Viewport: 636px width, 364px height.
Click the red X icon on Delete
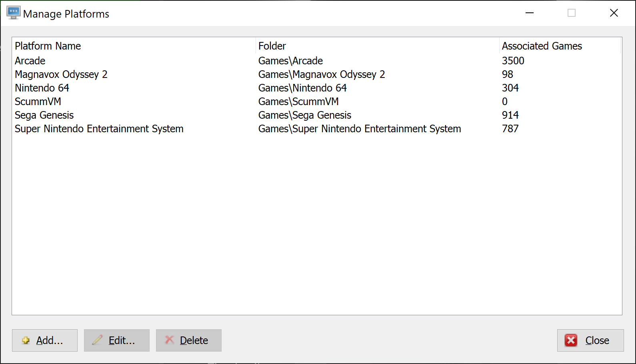pos(170,340)
